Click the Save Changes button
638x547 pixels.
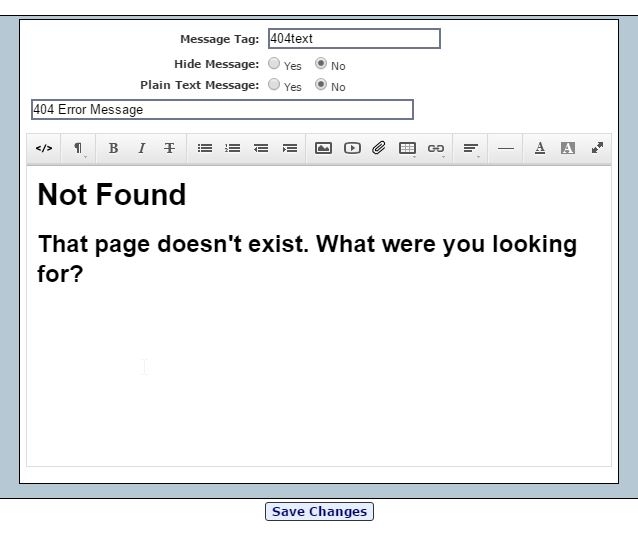point(319,512)
